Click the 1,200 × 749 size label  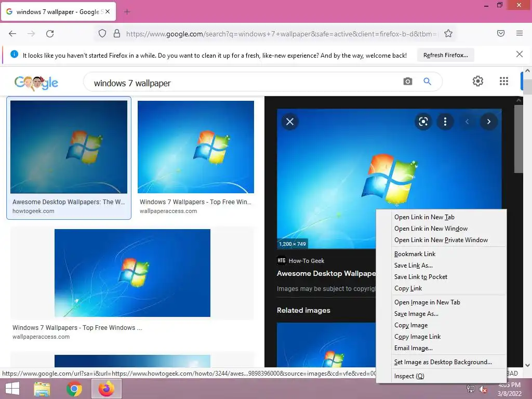(x=292, y=244)
